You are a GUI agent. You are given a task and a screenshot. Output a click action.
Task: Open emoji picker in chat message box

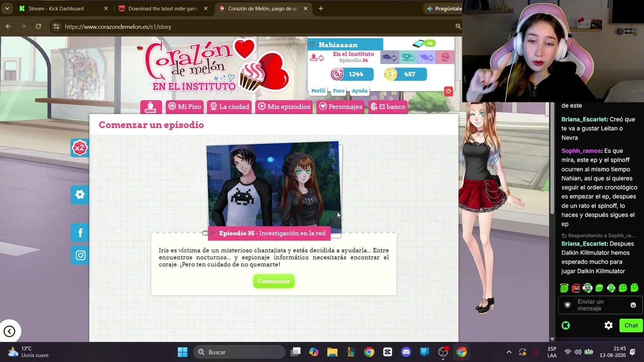633,305
